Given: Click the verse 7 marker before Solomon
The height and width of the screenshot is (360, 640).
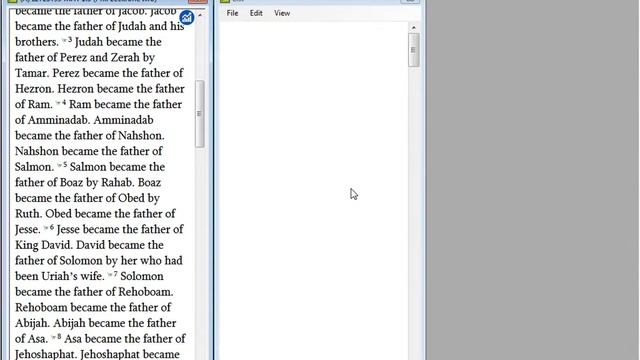Looking at the screenshot, I should point(113,275).
